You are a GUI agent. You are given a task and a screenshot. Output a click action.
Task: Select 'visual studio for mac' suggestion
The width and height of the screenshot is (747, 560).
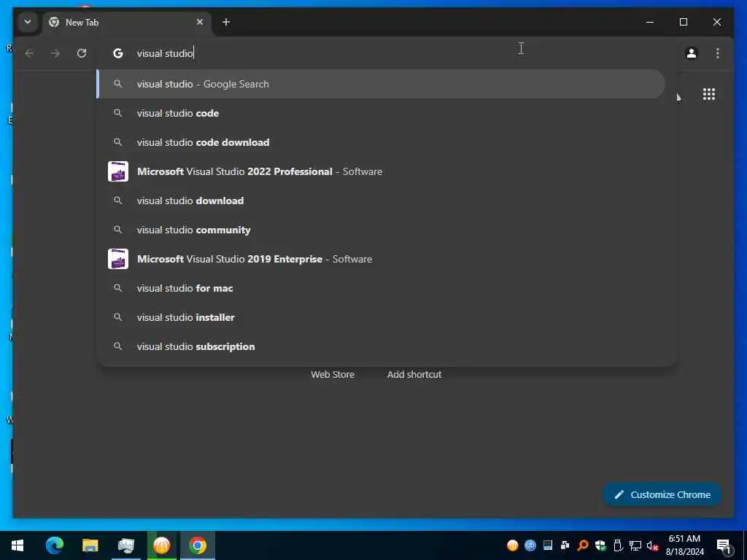coord(381,288)
